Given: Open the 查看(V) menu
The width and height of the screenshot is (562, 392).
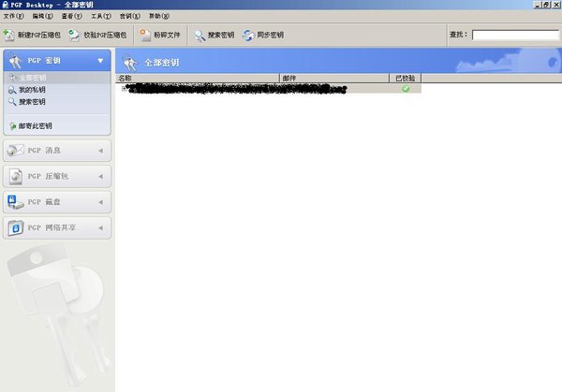Looking at the screenshot, I should coord(71,16).
